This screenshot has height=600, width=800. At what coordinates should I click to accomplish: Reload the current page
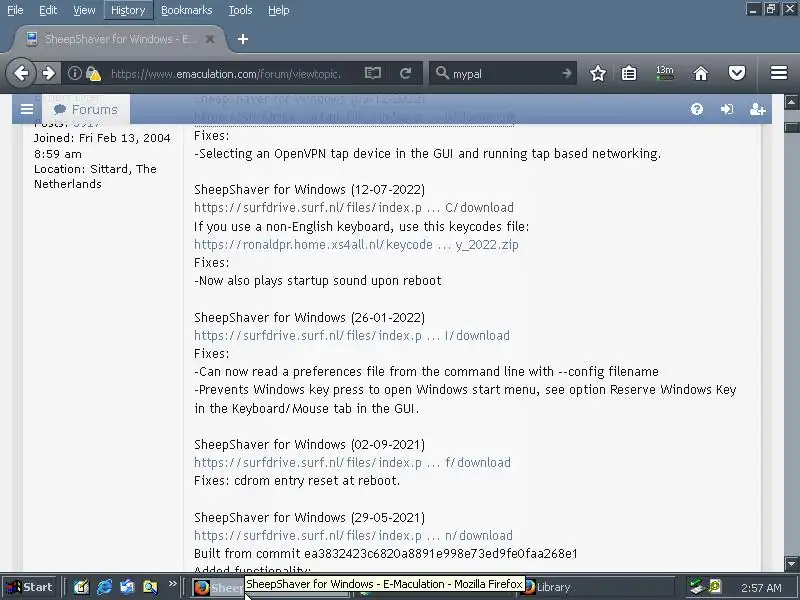(x=406, y=73)
